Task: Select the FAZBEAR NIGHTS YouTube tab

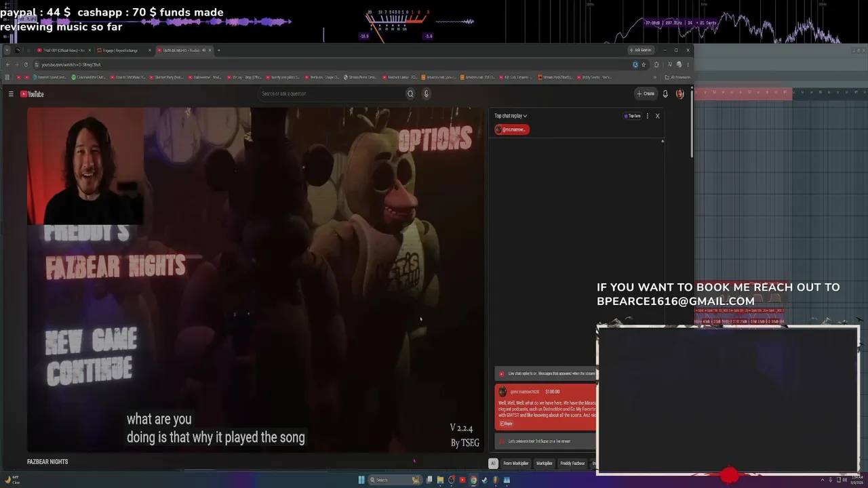Action: pyautogui.click(x=184, y=50)
